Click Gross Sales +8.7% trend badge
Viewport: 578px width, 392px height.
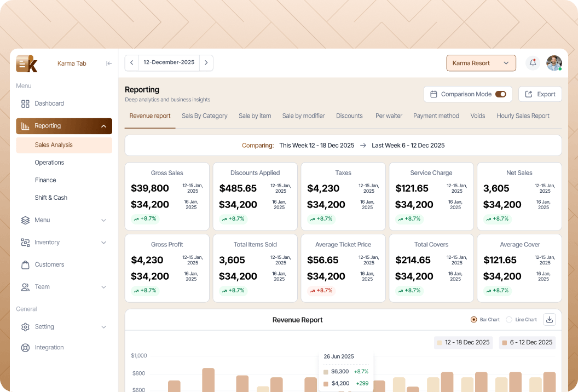pos(145,218)
